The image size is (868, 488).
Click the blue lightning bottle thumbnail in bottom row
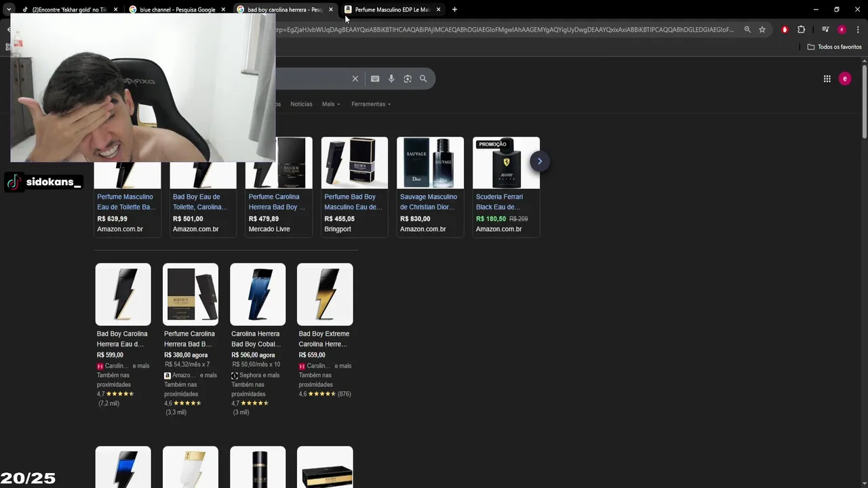click(123, 467)
